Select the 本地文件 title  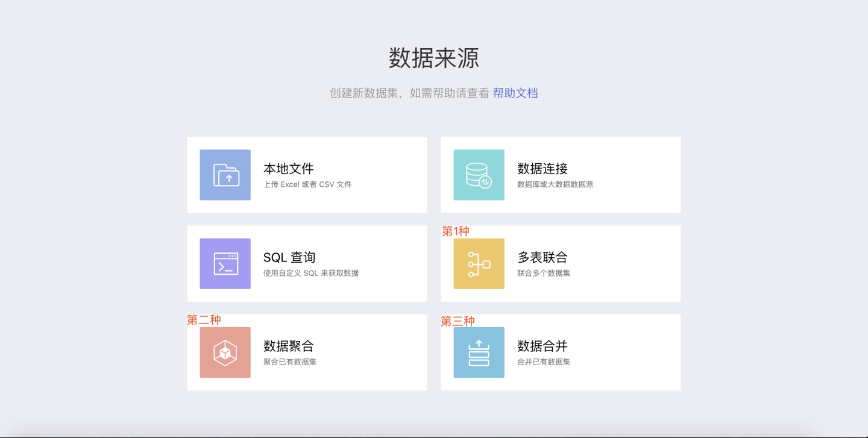coord(288,169)
